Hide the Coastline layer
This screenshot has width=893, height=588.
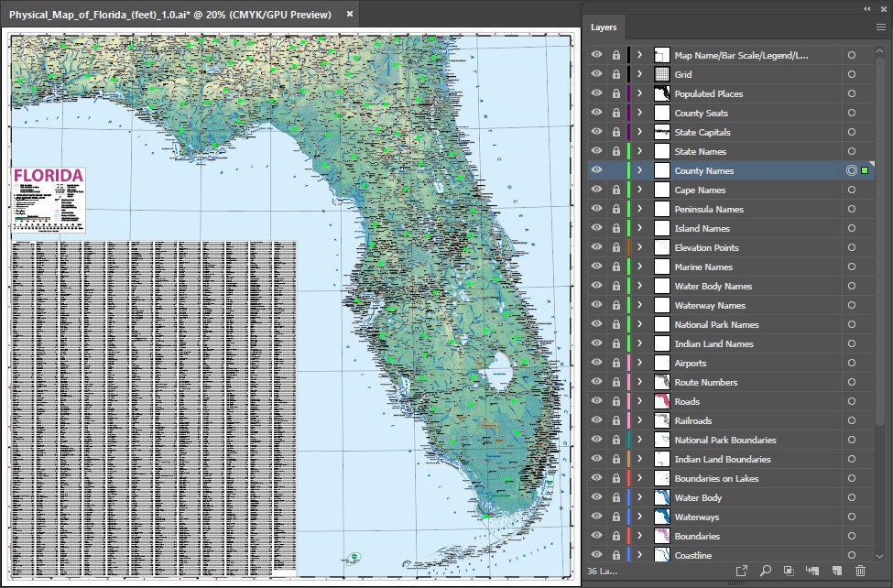click(596, 555)
